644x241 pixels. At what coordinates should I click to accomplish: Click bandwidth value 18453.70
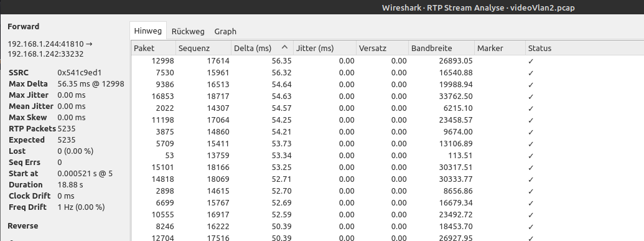455,227
